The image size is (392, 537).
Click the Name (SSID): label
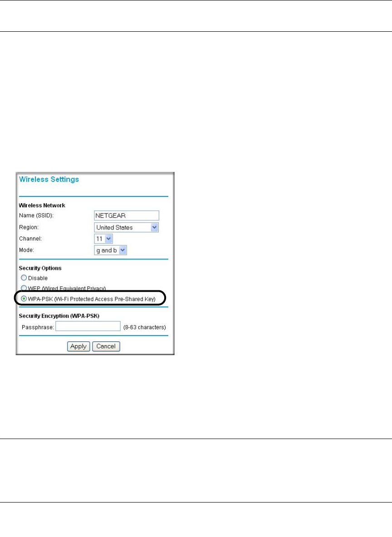[36, 215]
